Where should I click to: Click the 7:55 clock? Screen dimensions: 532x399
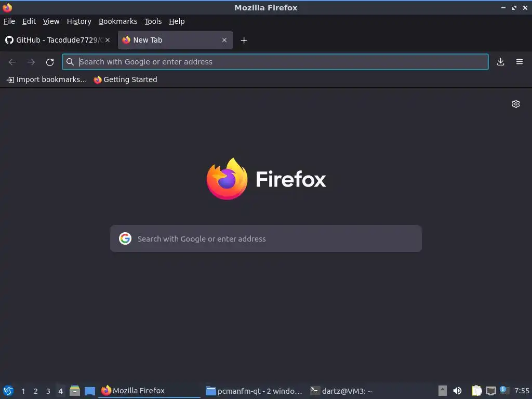pyautogui.click(x=522, y=391)
